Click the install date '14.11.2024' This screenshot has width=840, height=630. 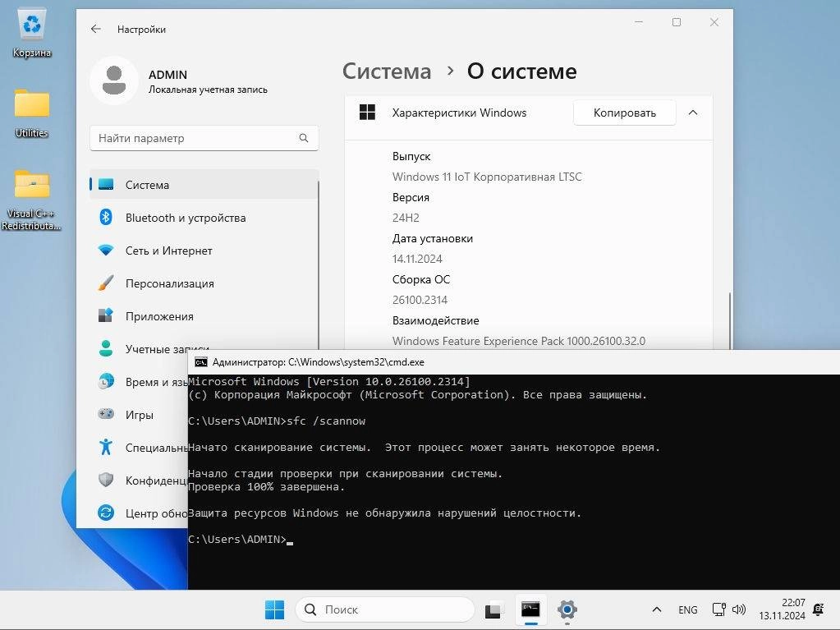(x=417, y=259)
